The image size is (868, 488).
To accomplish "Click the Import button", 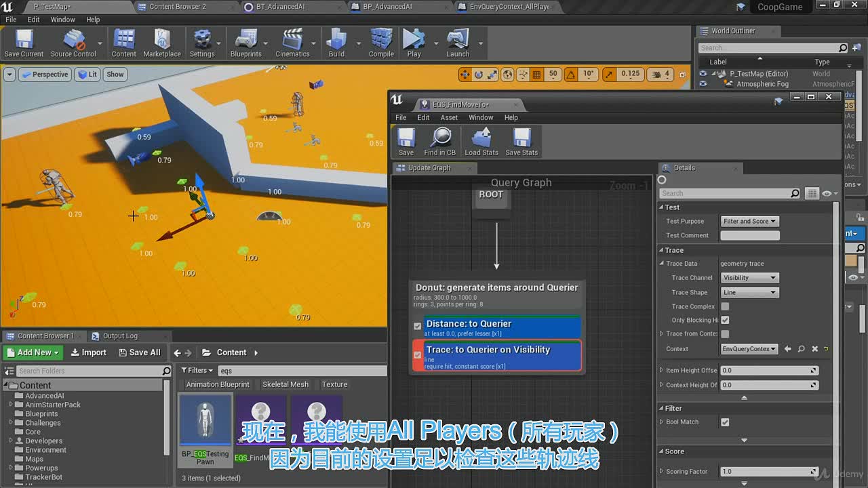I will pyautogui.click(x=87, y=352).
